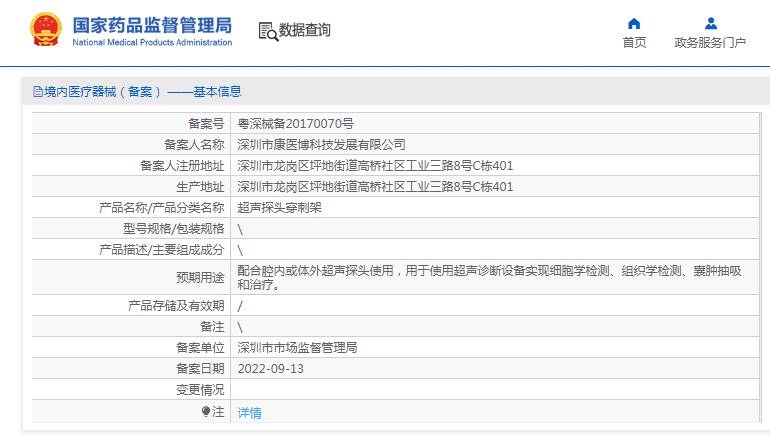Click the 备注 row label
This screenshot has height=435, width=770.
point(212,326)
